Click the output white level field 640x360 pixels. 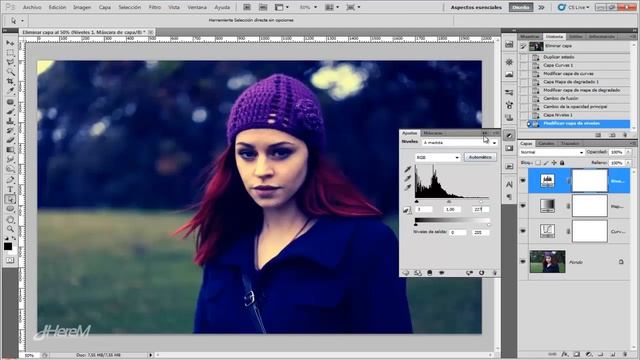[480, 233]
